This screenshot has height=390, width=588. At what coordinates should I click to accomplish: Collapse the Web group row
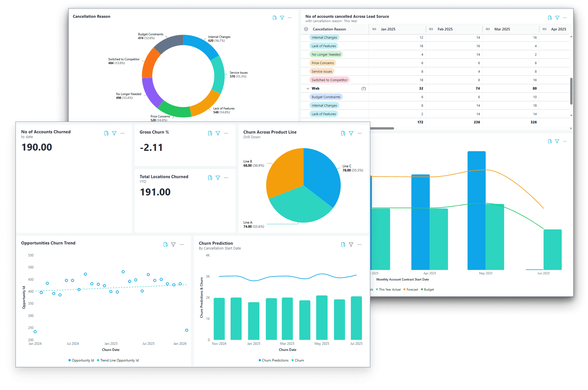pos(308,88)
